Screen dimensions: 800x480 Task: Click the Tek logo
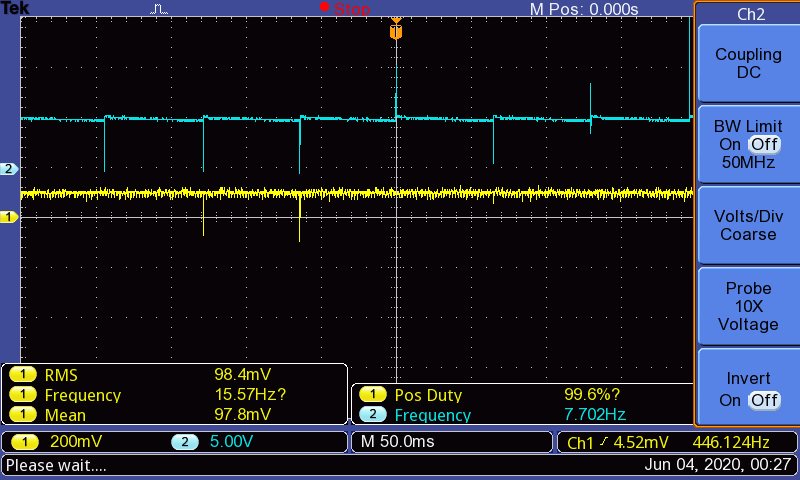point(15,8)
